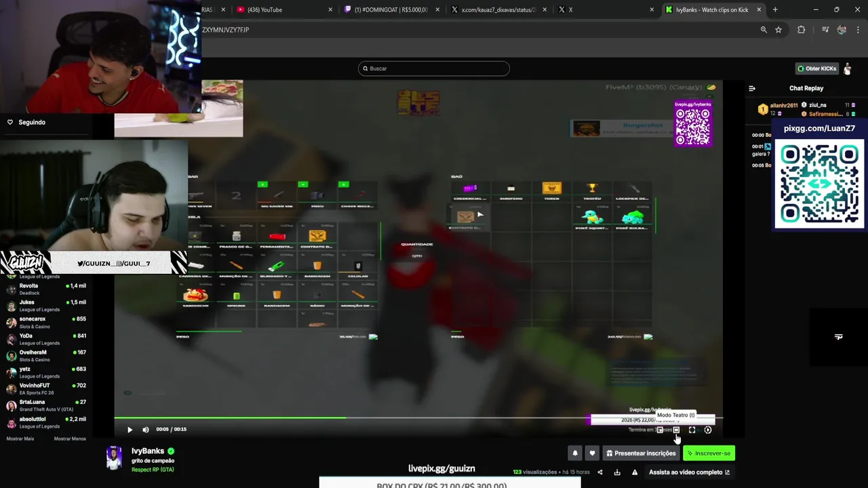Click the Obter KICKs button

(816, 68)
